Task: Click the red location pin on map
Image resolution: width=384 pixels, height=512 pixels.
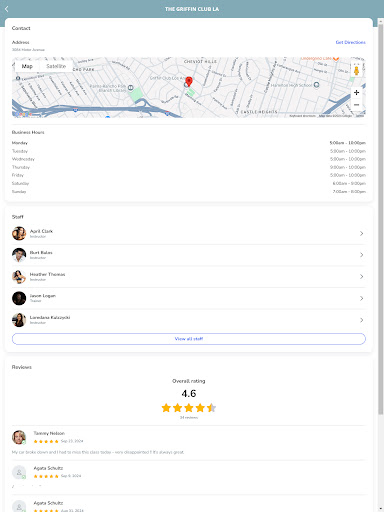Action: point(189,82)
